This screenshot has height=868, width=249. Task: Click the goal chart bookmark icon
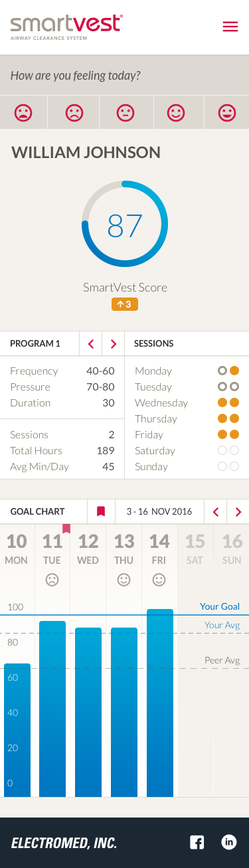point(101,511)
